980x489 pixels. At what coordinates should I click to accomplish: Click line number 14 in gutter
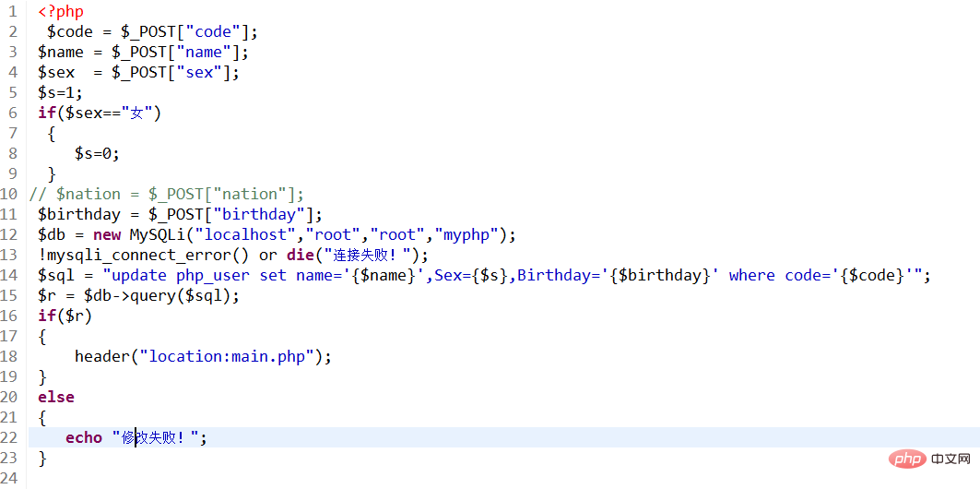pyautogui.click(x=9, y=275)
